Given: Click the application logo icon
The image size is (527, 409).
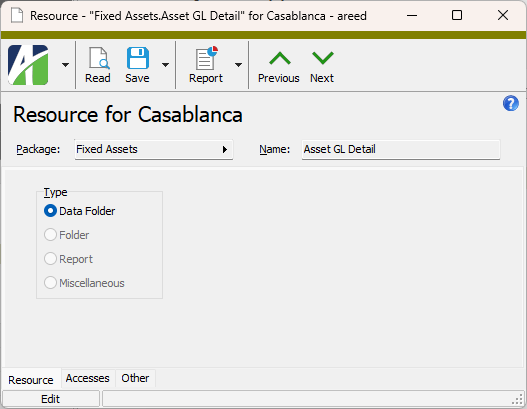Looking at the screenshot, I should point(28,65).
